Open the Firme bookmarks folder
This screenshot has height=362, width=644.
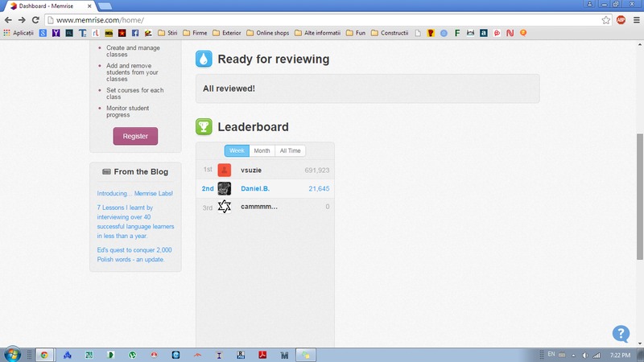(x=195, y=33)
